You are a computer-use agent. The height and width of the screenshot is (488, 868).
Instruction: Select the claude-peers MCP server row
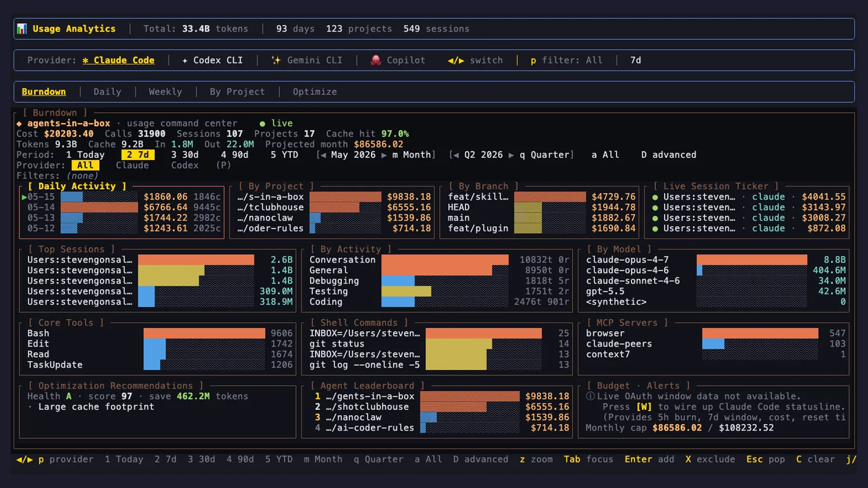(x=716, y=344)
